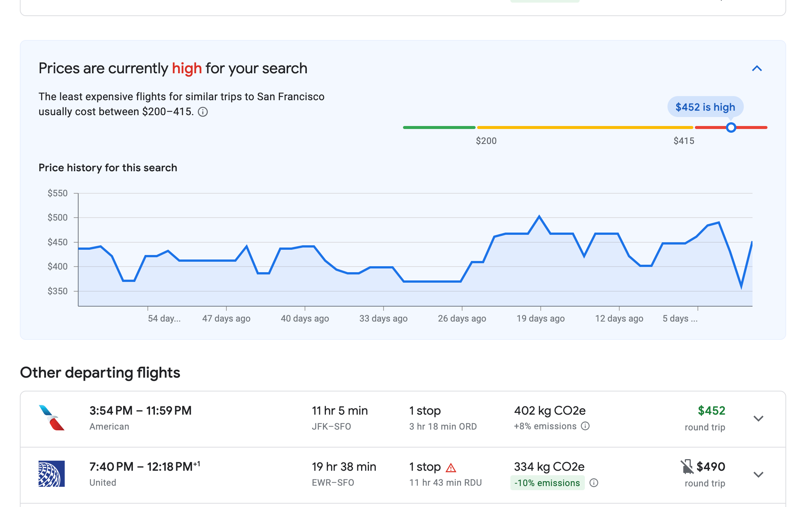Select the $490 round trip price
Image resolution: width=812 pixels, height=507 pixels.
click(711, 466)
